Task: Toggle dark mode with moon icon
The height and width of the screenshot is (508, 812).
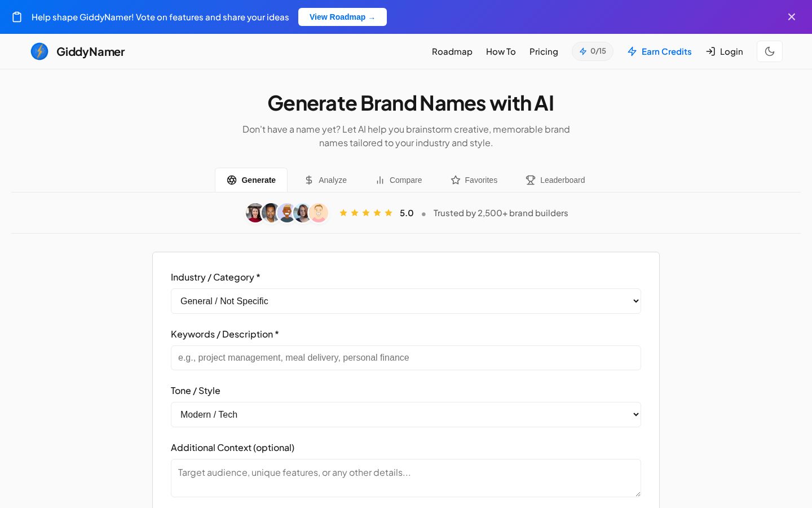Action: [770, 51]
